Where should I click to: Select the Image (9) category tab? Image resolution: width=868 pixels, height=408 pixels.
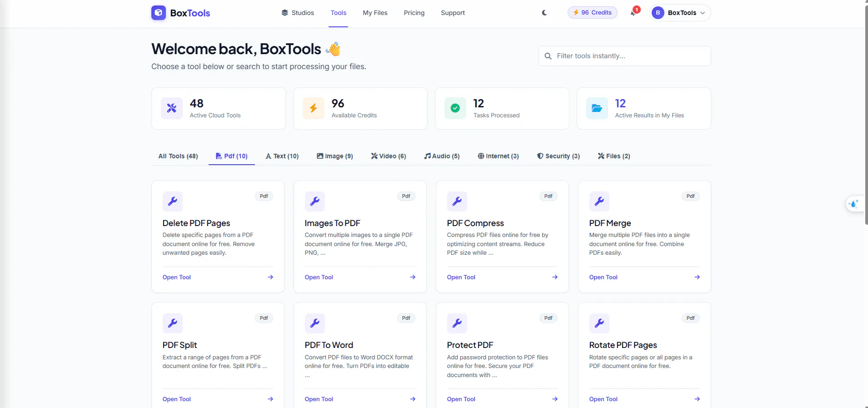click(335, 156)
